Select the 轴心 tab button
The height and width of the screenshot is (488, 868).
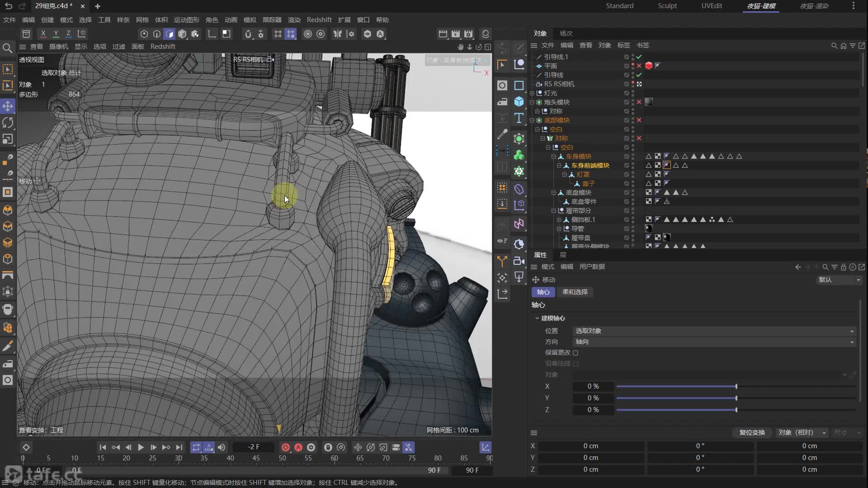(543, 292)
